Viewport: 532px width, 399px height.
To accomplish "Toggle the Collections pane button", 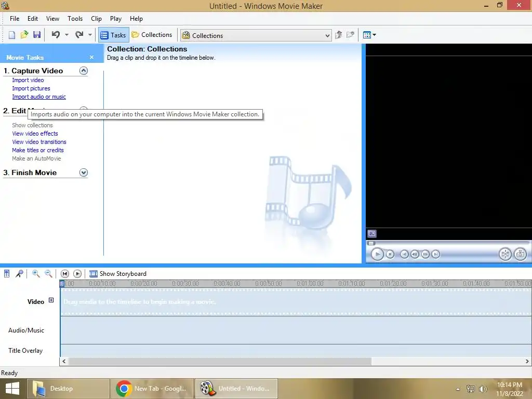I will pos(152,35).
